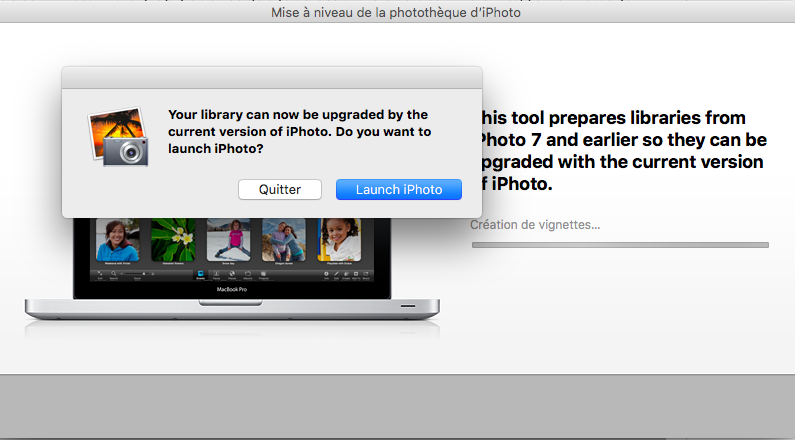
Task: Click the thumbnail of woman in blue jacket
Action: click(118, 240)
